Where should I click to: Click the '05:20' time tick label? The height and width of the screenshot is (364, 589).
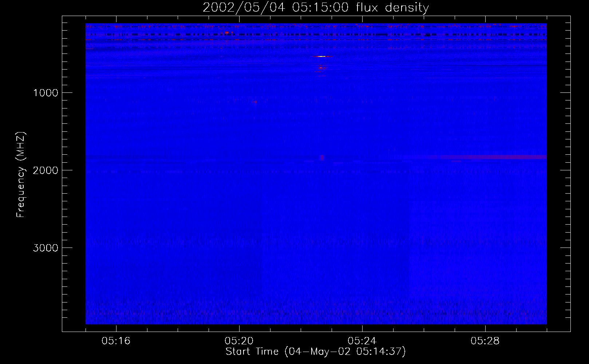[x=239, y=341]
